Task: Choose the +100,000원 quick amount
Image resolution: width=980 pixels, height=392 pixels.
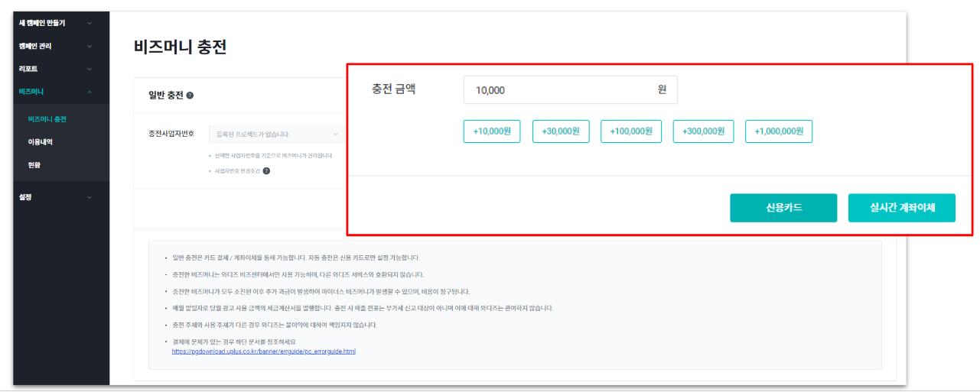Action: 630,131
